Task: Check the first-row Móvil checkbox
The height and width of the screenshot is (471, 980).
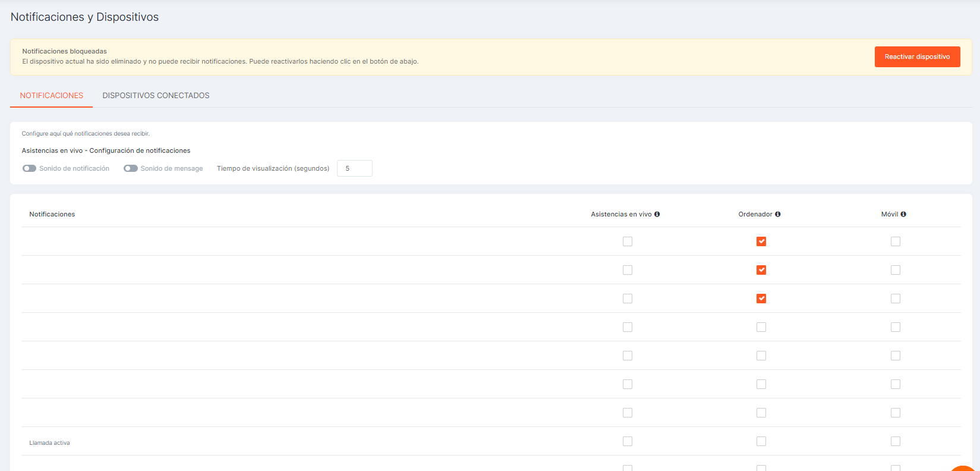Action: (896, 241)
